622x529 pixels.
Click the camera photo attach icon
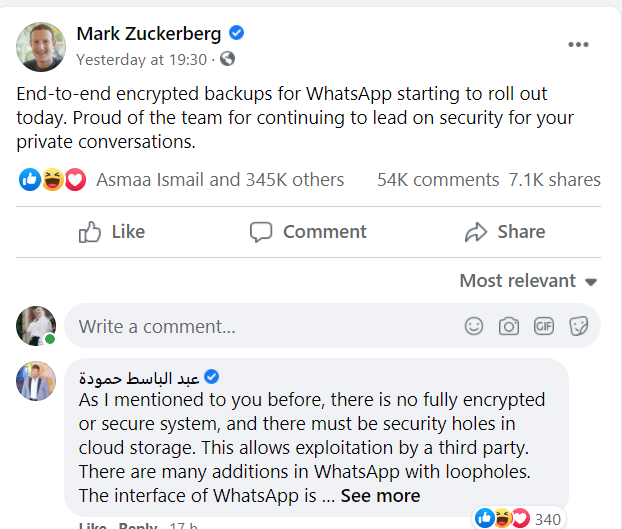tap(509, 326)
